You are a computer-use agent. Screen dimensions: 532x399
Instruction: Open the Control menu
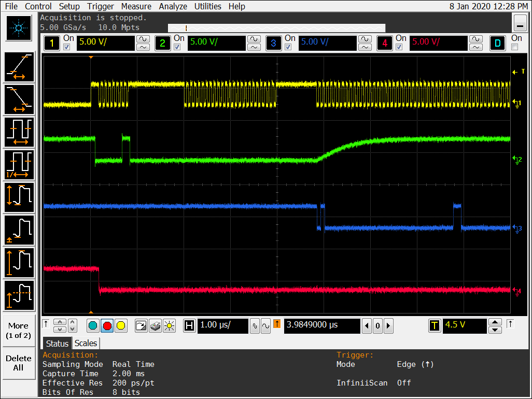[x=38, y=6]
